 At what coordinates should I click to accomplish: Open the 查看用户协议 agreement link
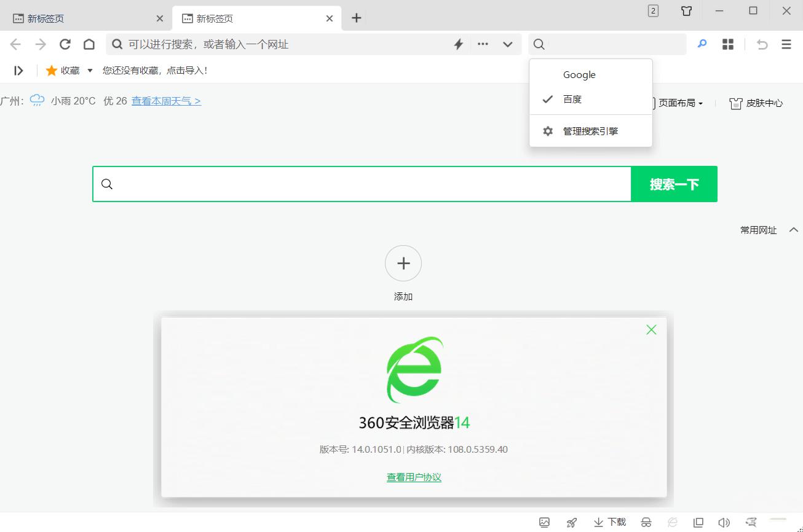414,477
